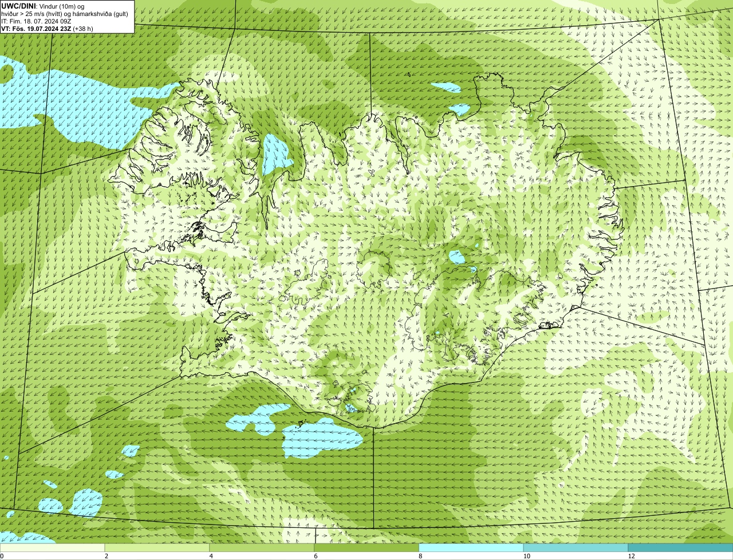Select the 6–8 m/s dark green legend segment
733x560 pixels.
[x=366, y=548]
